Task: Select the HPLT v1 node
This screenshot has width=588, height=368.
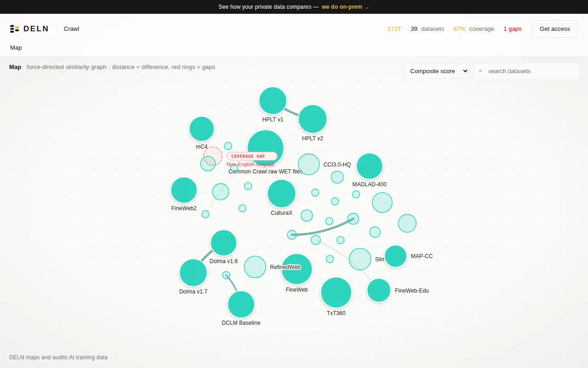Action: click(273, 101)
